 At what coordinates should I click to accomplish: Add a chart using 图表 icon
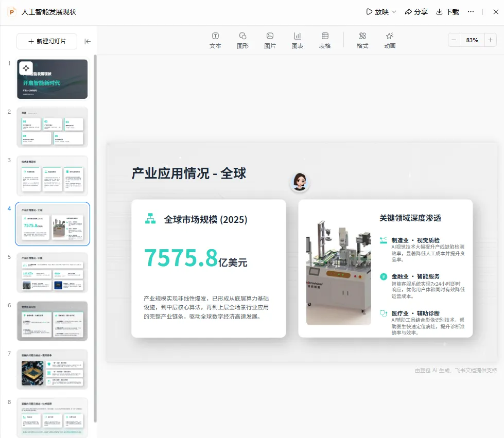click(x=298, y=41)
